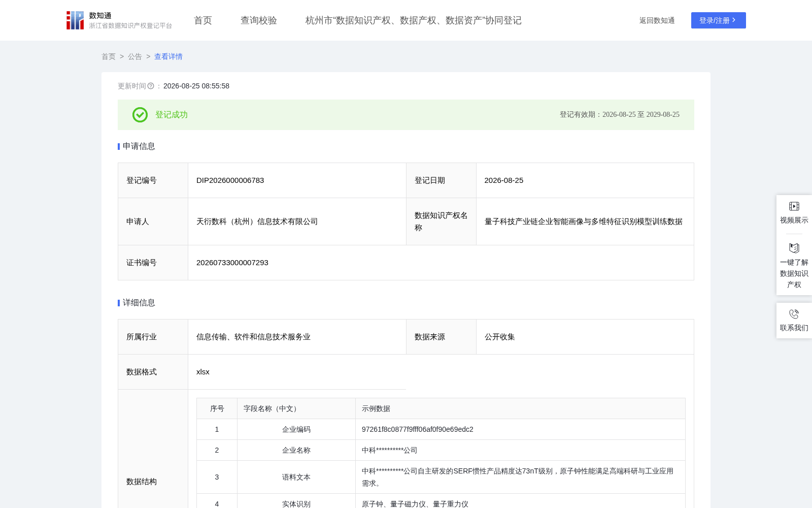The image size is (812, 508).
Task: Click the data name 量子科技产业链企业智能画像 text
Action: point(584,221)
